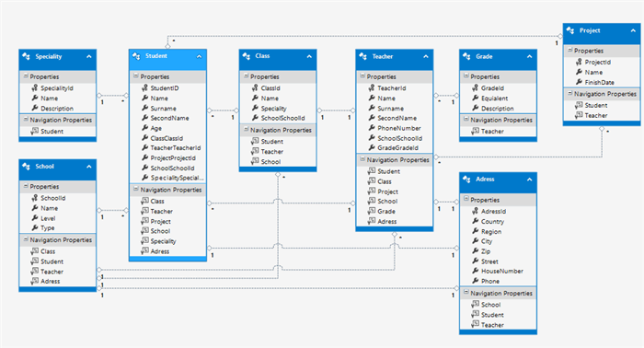Collapse Navigation Properties section of Adress
This screenshot has height=348, width=644.
pyautogui.click(x=466, y=293)
